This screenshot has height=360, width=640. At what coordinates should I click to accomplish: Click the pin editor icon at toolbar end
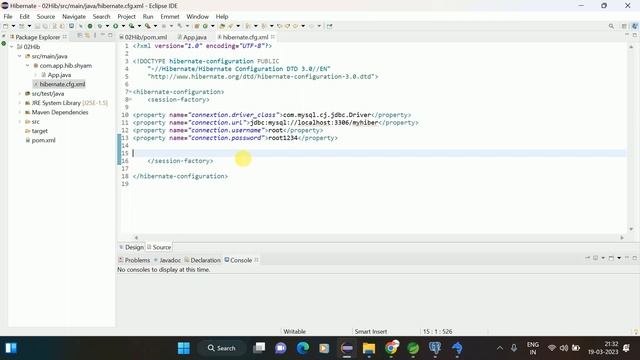pos(329,26)
